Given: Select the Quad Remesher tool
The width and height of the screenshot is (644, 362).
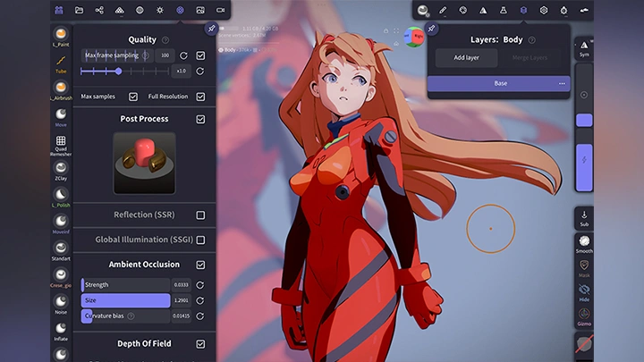Looking at the screenshot, I should 61,146.
